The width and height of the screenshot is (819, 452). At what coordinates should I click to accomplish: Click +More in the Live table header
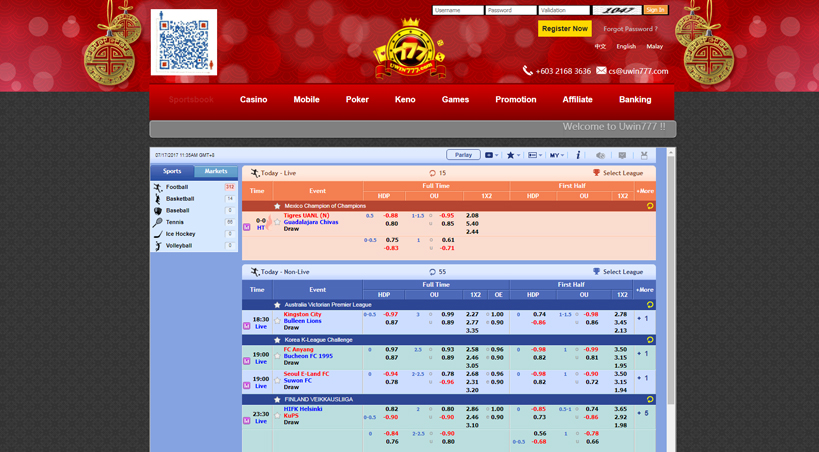click(x=645, y=191)
